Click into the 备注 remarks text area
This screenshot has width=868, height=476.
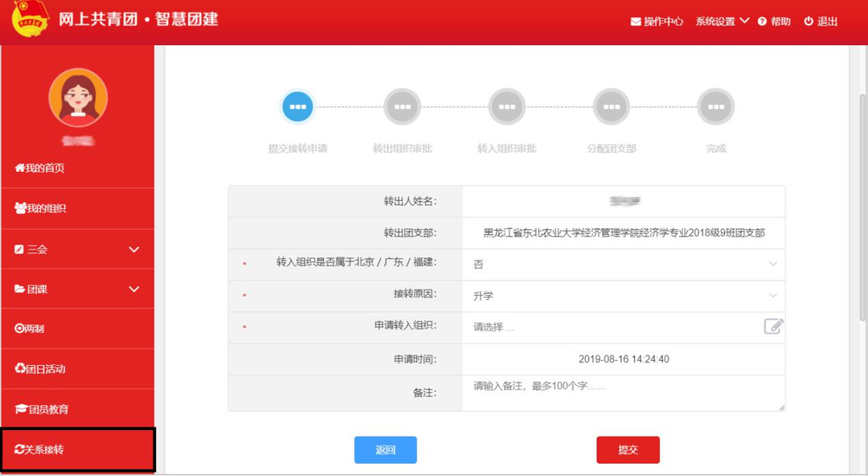tap(623, 393)
